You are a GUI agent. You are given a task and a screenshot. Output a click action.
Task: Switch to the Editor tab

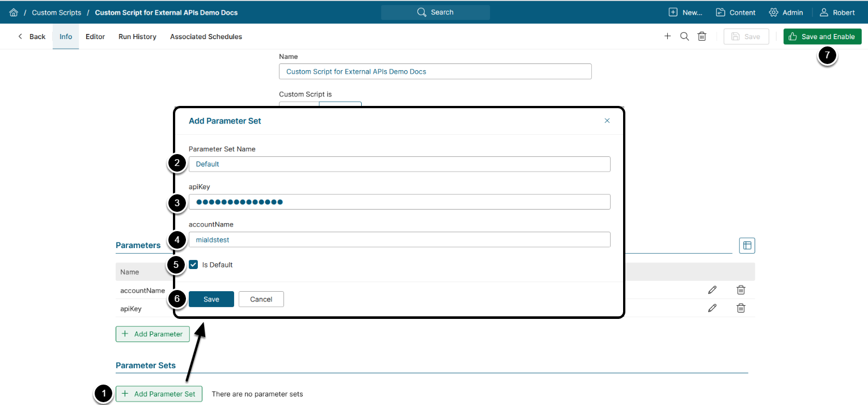tap(95, 36)
